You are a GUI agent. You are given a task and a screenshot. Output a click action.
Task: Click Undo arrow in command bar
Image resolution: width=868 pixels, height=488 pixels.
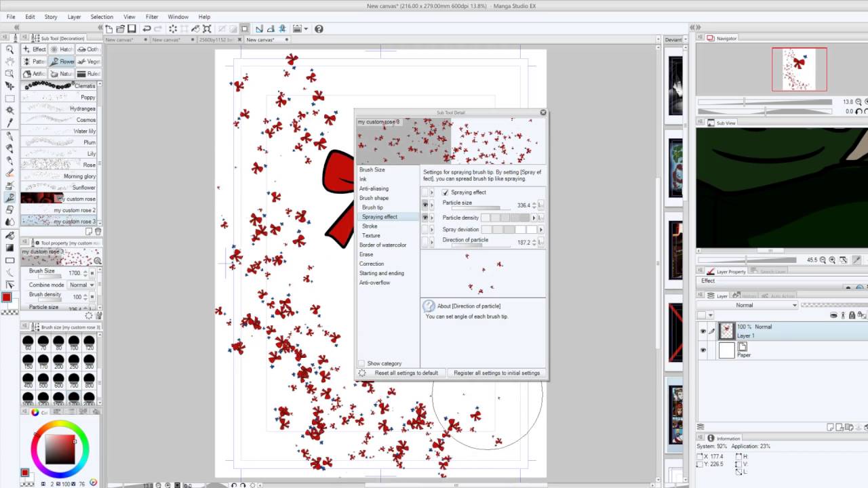click(x=146, y=28)
